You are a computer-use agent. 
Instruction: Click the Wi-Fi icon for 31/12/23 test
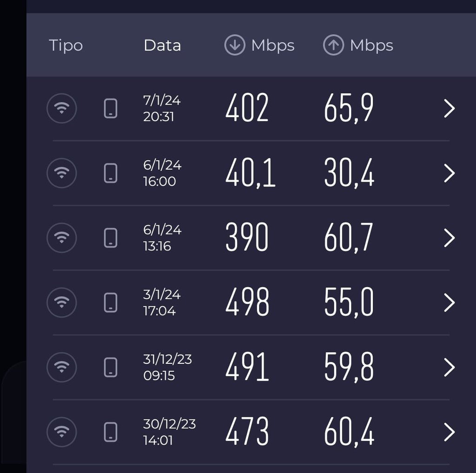(62, 367)
